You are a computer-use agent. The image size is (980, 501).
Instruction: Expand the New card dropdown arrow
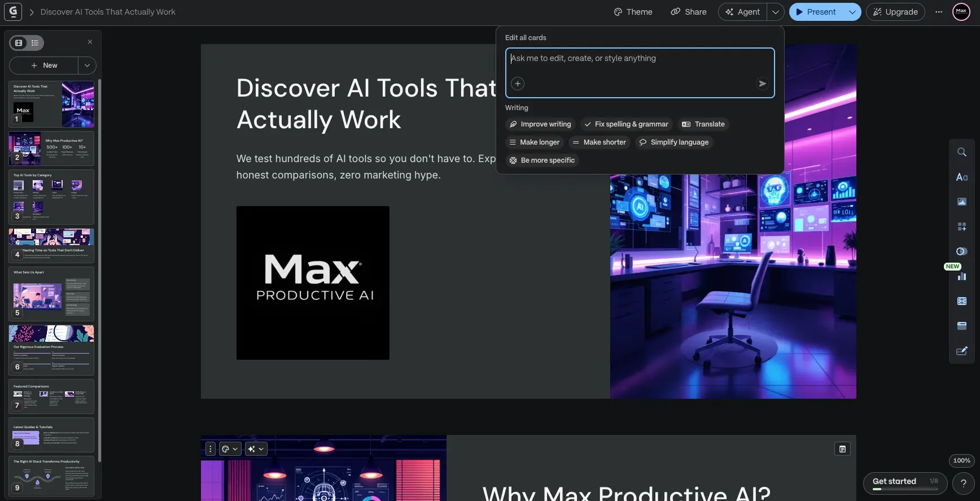pos(87,66)
